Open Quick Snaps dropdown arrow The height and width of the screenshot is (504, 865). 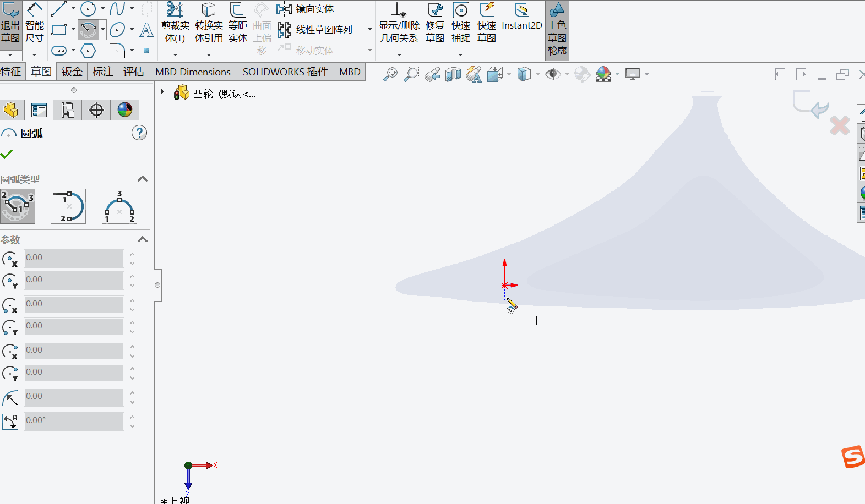tap(461, 55)
